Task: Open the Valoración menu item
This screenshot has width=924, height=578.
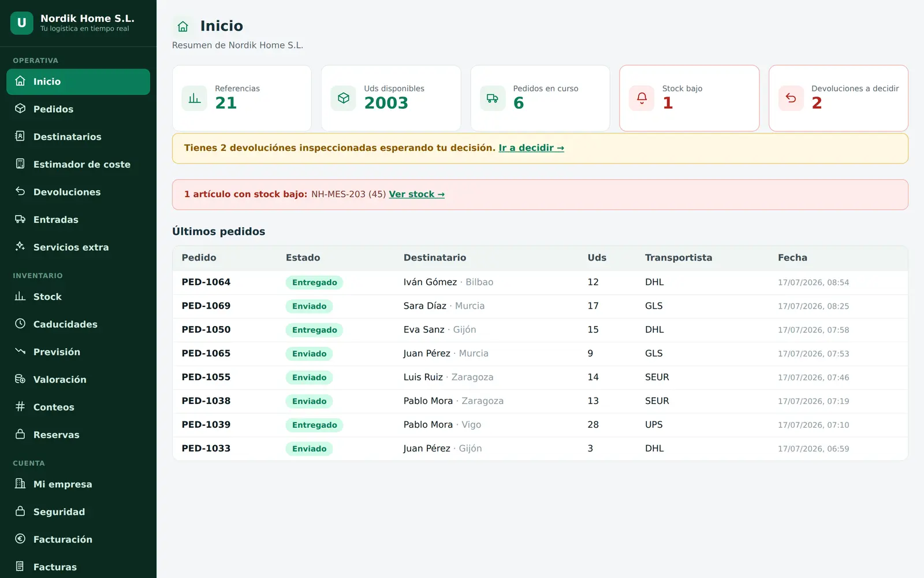Action: pyautogui.click(x=78, y=380)
